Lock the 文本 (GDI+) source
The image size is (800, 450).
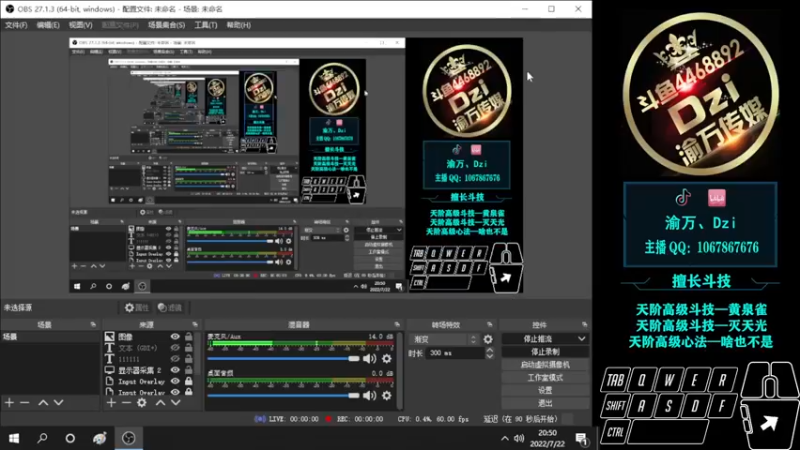(189, 347)
